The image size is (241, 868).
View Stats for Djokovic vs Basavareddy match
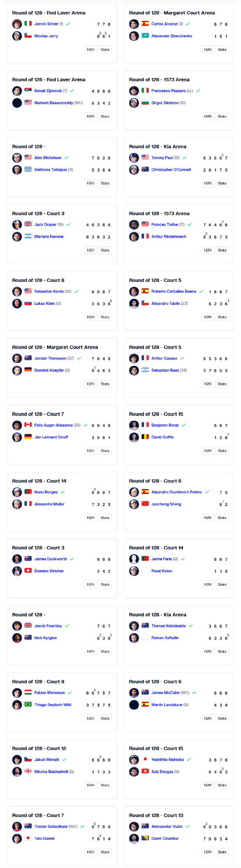[x=105, y=116]
